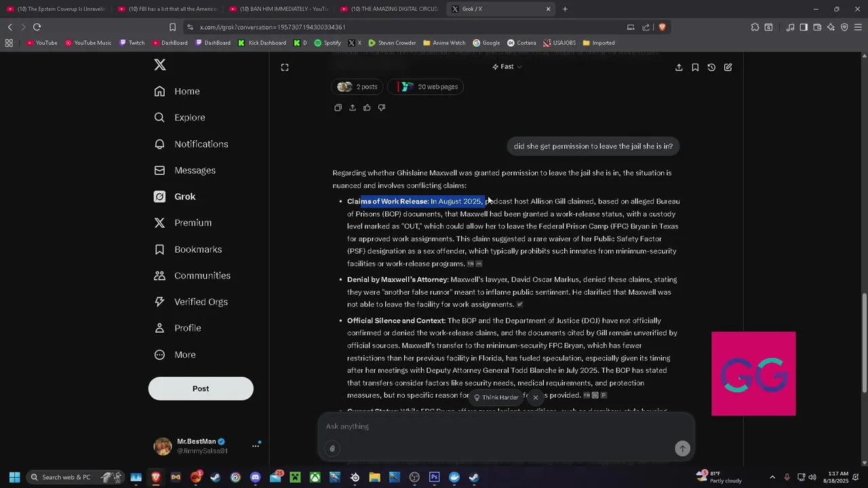Click the X logo in sidebar
Image resolution: width=868 pixels, height=488 pixels.
tap(160, 65)
